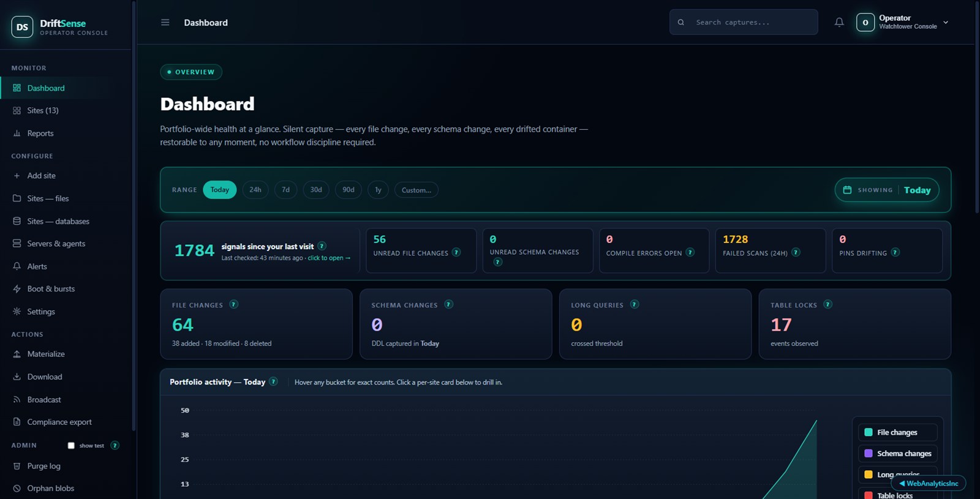Select the 30d range button
Screen dimensions: 980x499
tap(316, 190)
